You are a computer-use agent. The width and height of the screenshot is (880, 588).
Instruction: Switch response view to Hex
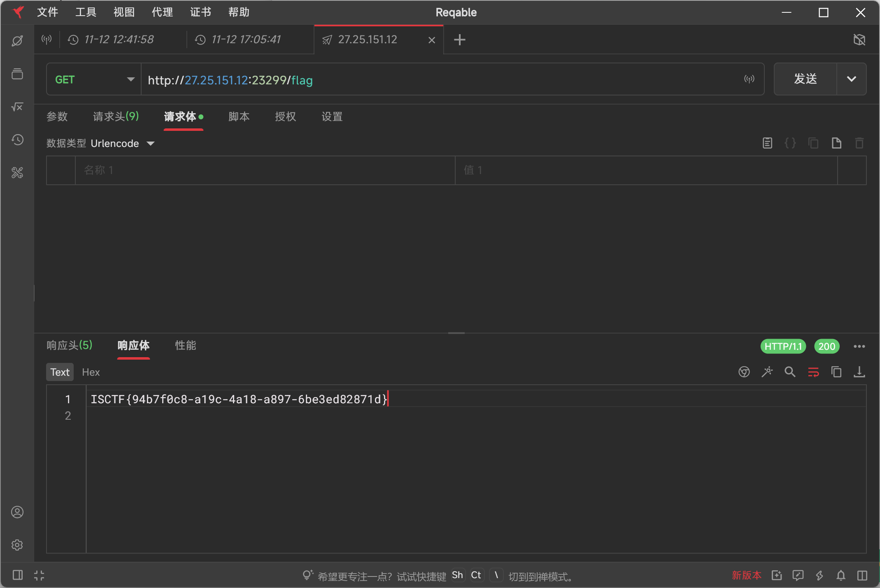pos(91,372)
